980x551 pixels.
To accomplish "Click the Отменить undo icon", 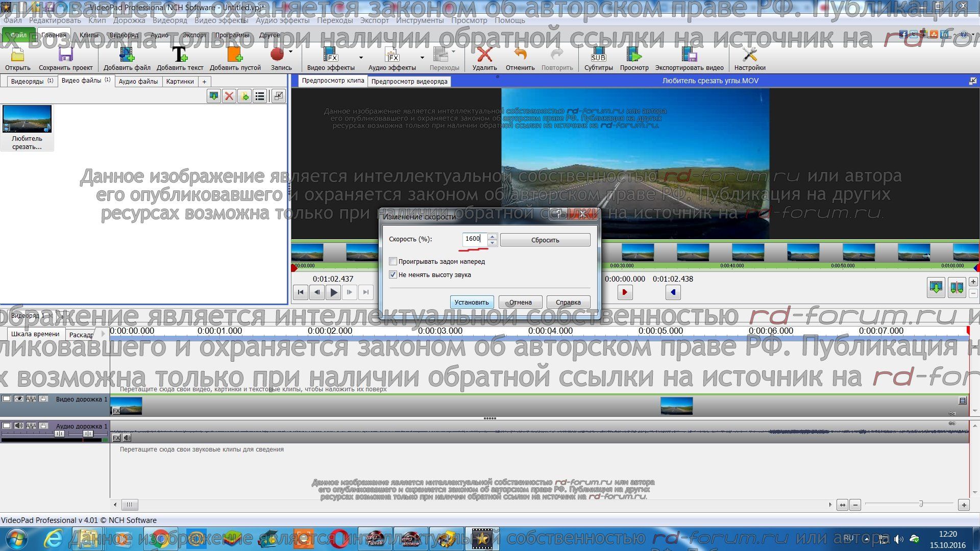I will (x=520, y=54).
